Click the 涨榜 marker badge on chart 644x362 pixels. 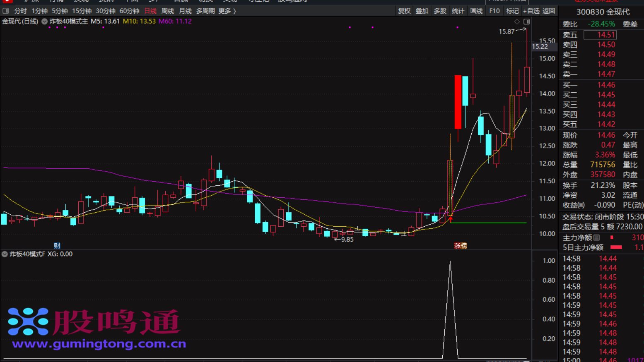460,246
